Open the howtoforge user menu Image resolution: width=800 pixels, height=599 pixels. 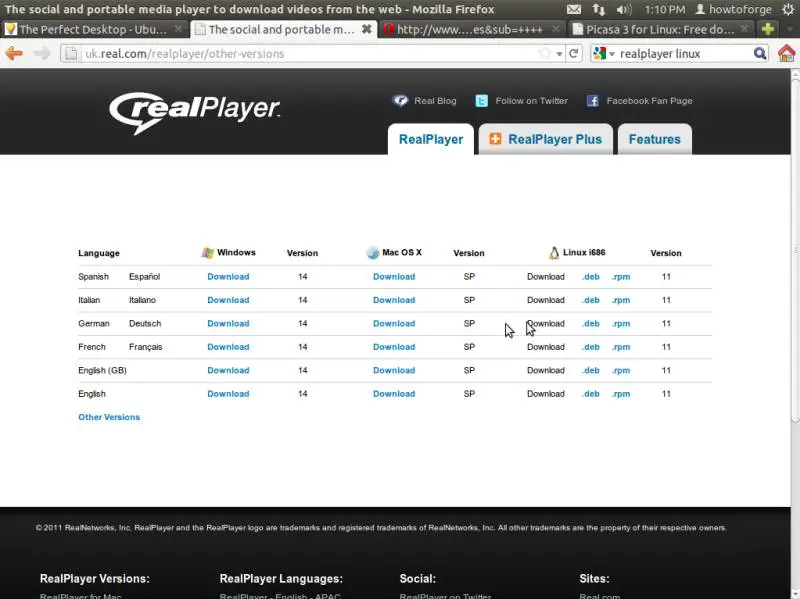click(734, 9)
